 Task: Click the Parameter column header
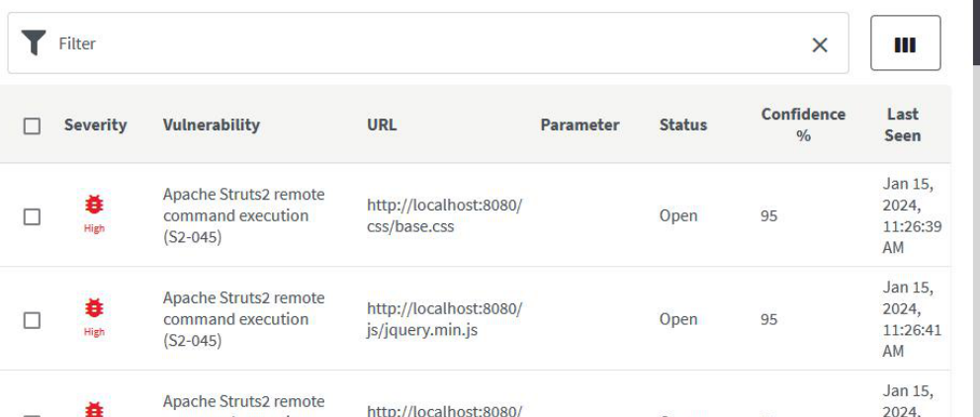[579, 125]
